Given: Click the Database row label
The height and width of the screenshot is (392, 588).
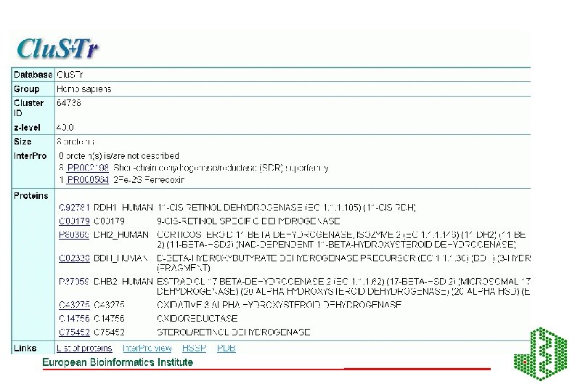Looking at the screenshot, I should tap(33, 75).
